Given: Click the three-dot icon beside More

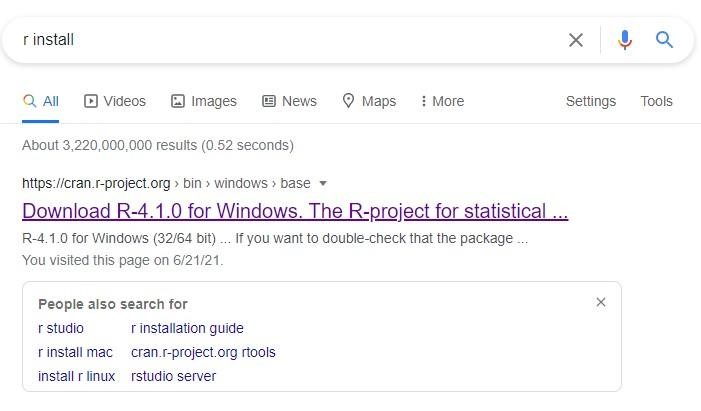Looking at the screenshot, I should point(423,101).
